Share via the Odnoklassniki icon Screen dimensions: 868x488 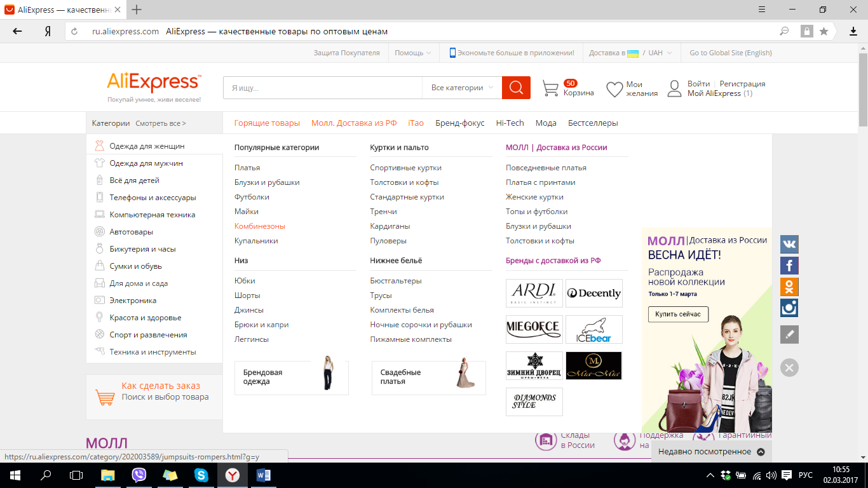coord(789,287)
